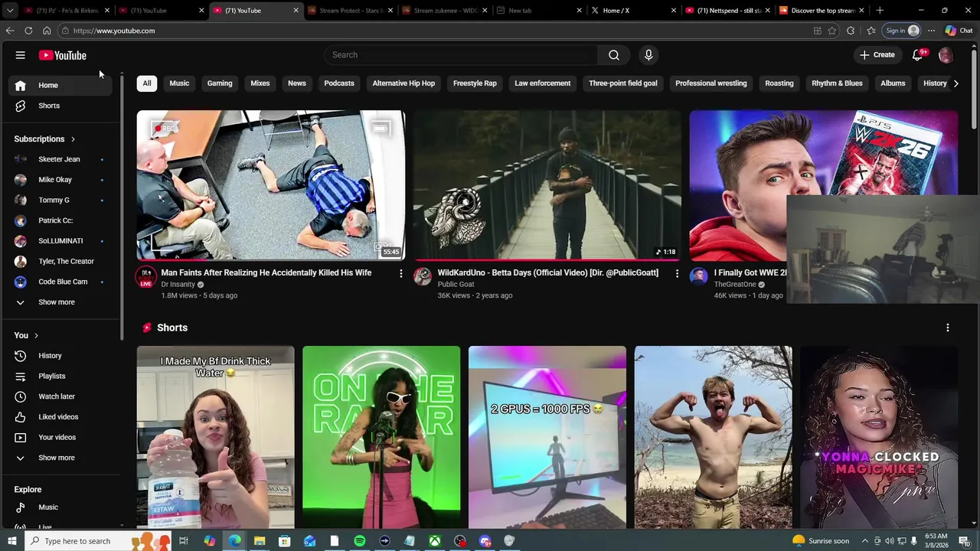Switch to the Home / X tab
This screenshot has height=551, width=980.
point(634,11)
